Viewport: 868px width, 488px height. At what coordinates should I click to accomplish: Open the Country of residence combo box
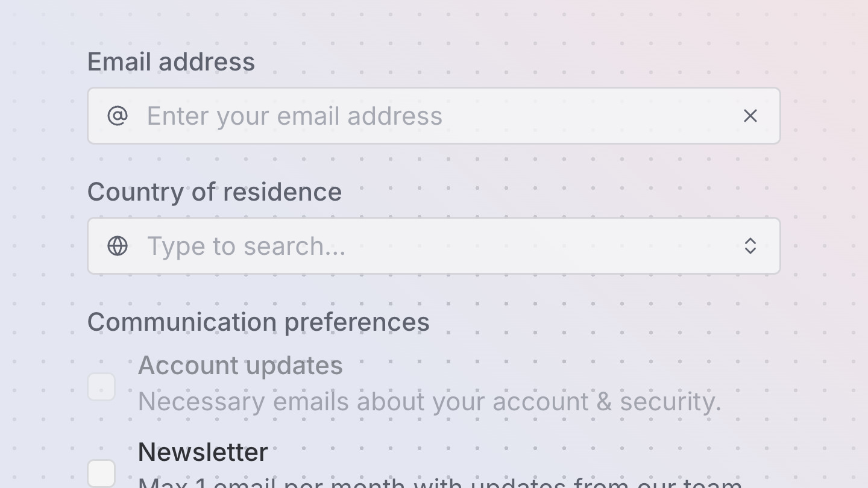(x=434, y=246)
